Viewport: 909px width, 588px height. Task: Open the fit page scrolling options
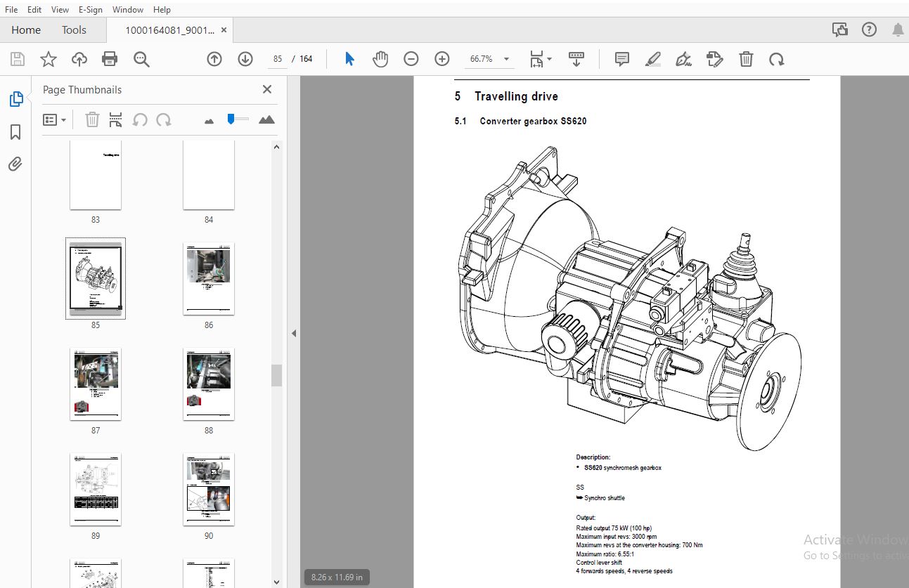point(540,59)
